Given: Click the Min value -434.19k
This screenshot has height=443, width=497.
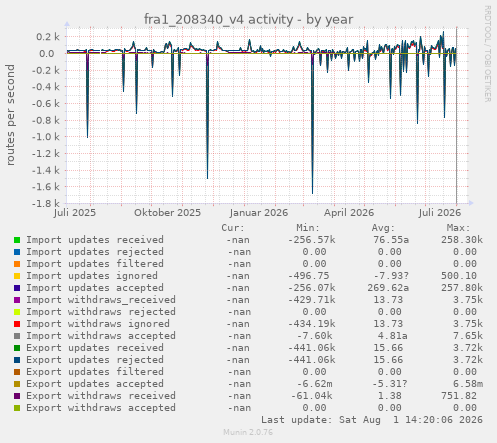Looking at the screenshot, I should pos(312,324).
